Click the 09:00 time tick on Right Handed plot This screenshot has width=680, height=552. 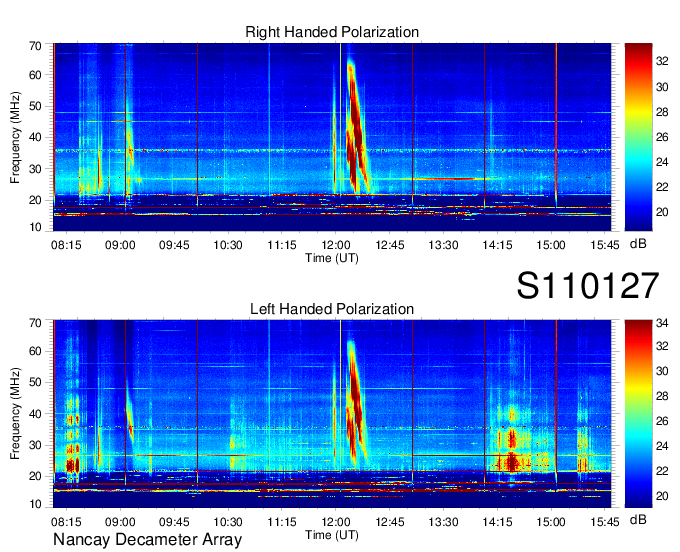[x=120, y=245]
